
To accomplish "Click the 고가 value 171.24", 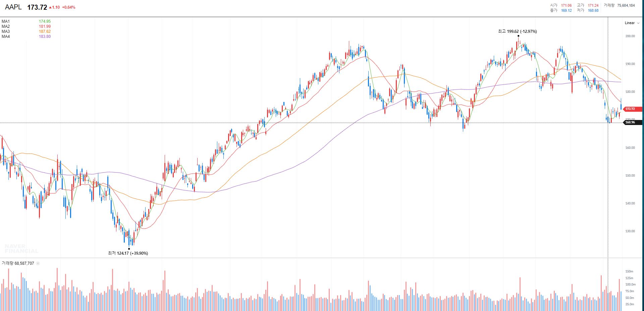I will pos(593,5).
